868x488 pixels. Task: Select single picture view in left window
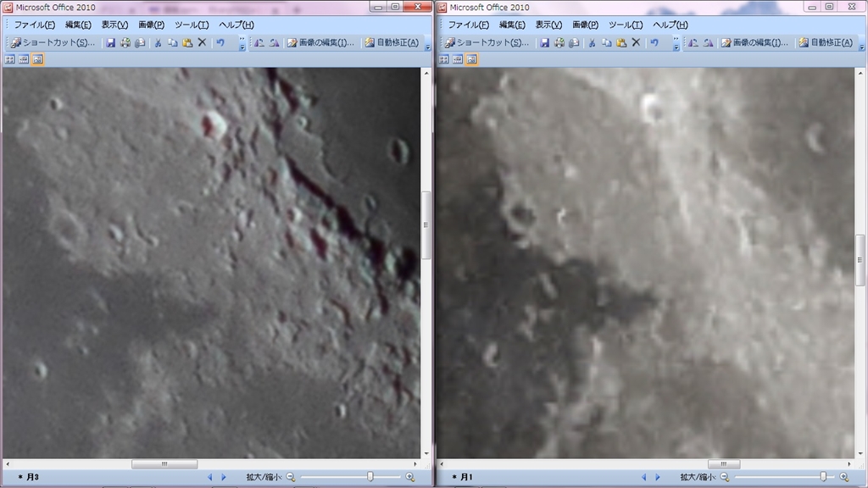coord(37,59)
